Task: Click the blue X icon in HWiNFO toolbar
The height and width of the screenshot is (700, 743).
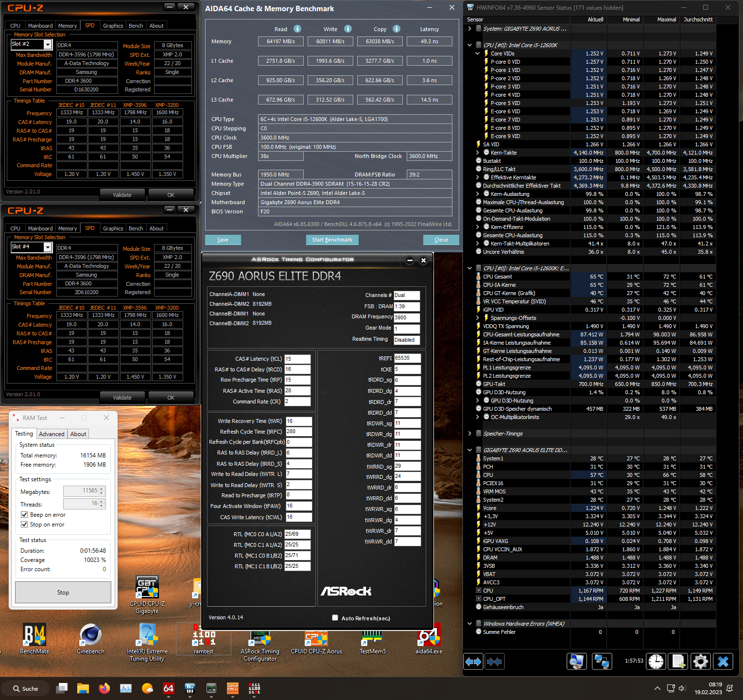Action: pos(723,662)
